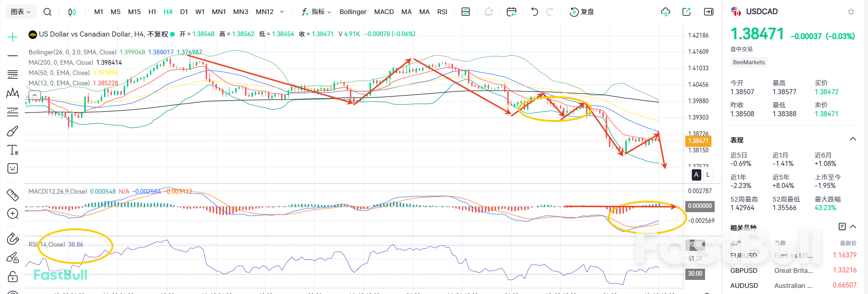The height and width of the screenshot is (294, 868).
Task: Collapse the 表现 performance section
Action: [x=853, y=139]
